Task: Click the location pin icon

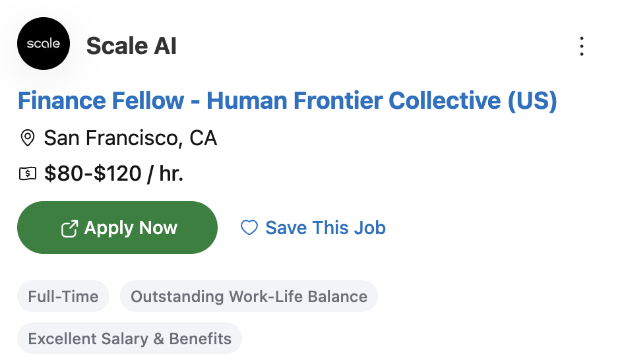Action: 28,138
